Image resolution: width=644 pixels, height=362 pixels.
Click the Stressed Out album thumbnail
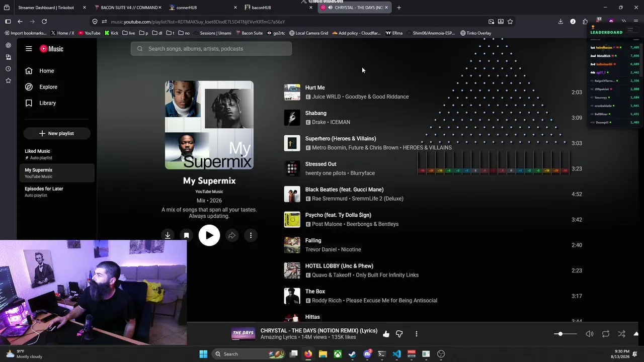pos(292,168)
